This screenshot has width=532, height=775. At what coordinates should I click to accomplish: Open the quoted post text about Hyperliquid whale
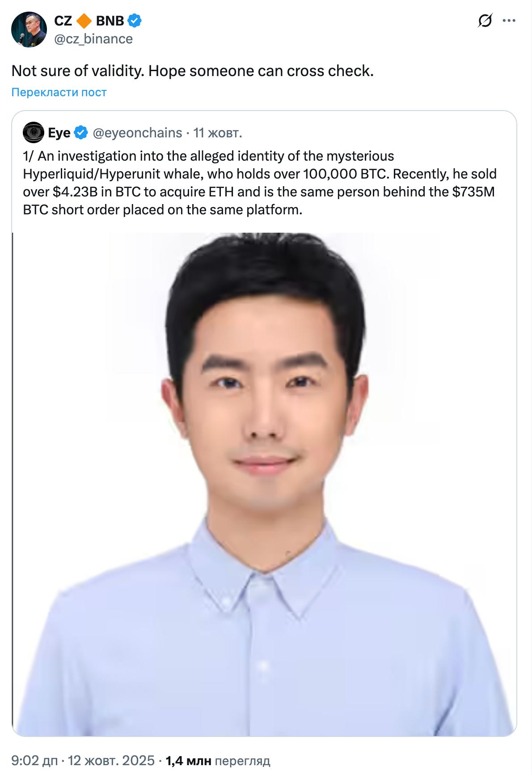(x=260, y=183)
